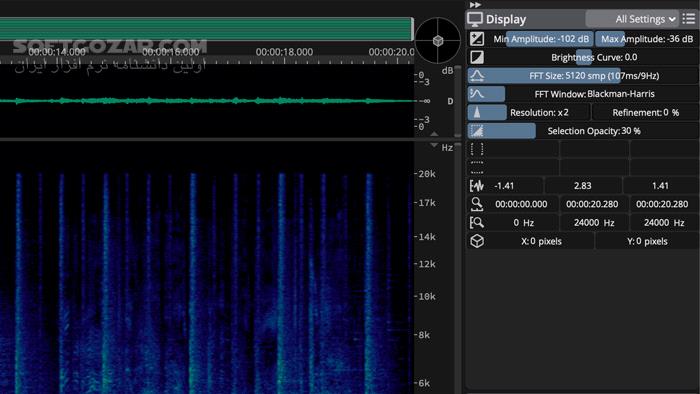Click the up arrow below dB scale
The width and height of the screenshot is (700, 394).
434,133
